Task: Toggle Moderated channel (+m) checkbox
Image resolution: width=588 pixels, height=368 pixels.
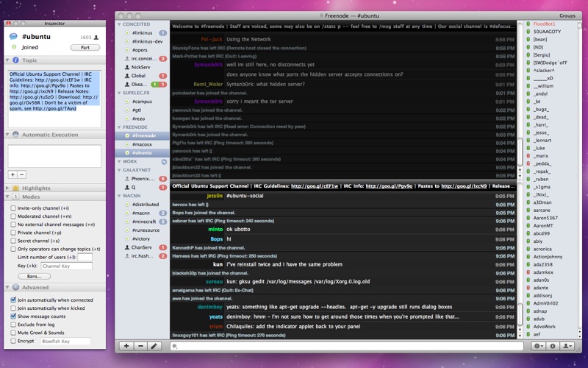Action: point(13,216)
